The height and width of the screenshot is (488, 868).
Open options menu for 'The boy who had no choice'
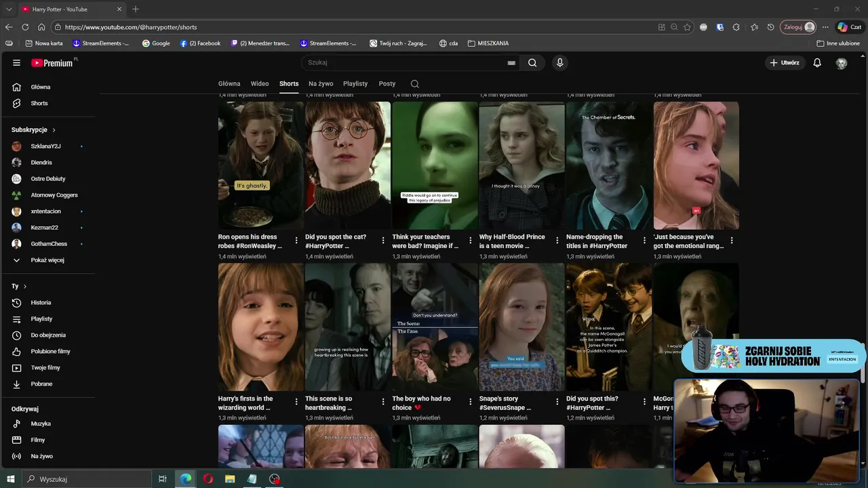coord(471,402)
